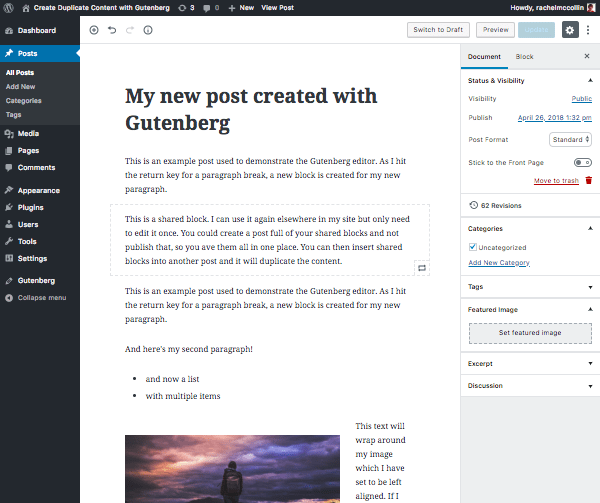Open the Post Format dropdown
Screen dimensions: 600x503
pyautogui.click(x=571, y=140)
